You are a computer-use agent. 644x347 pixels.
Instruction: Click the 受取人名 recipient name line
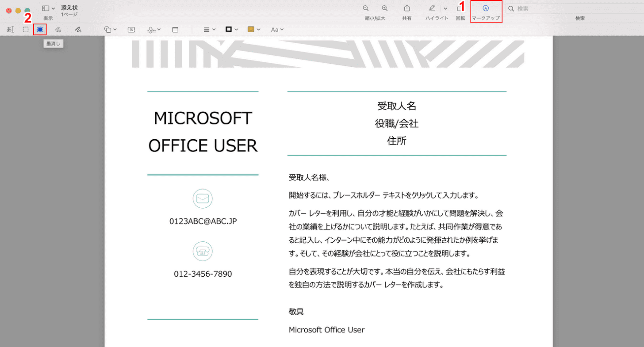tap(397, 106)
